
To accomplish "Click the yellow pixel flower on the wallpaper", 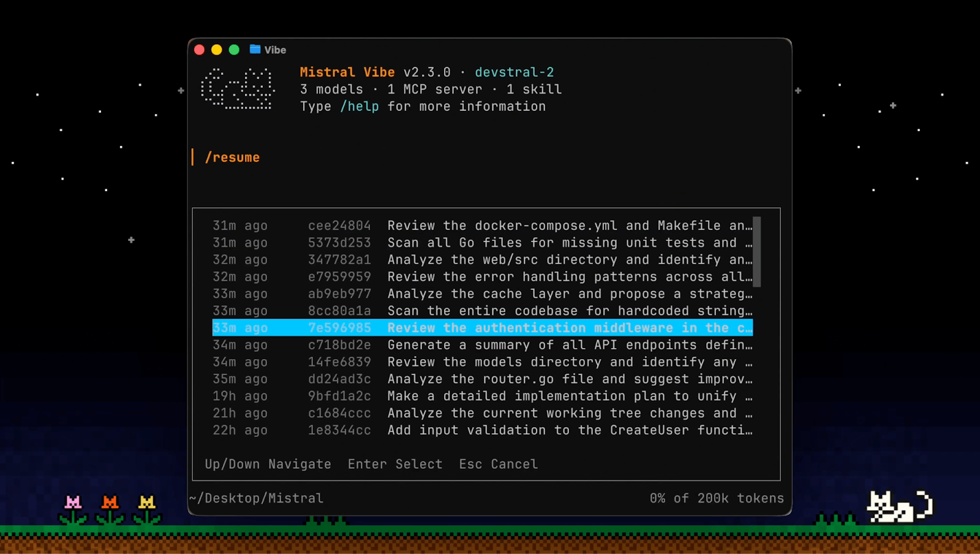I will click(147, 510).
